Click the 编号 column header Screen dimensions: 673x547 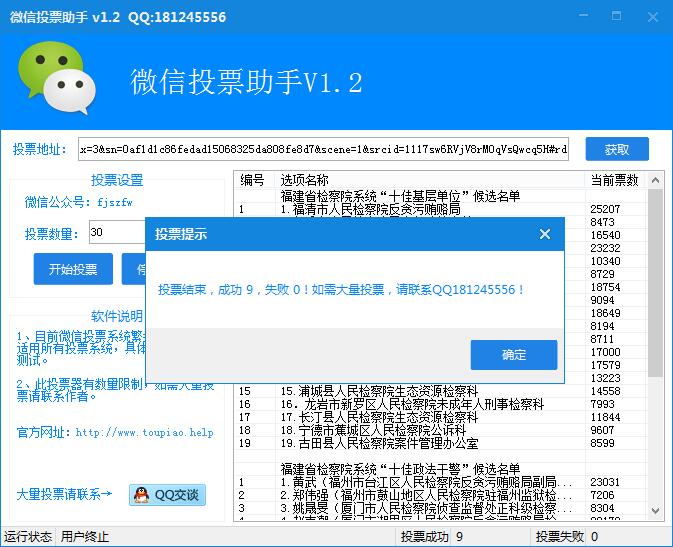click(253, 179)
